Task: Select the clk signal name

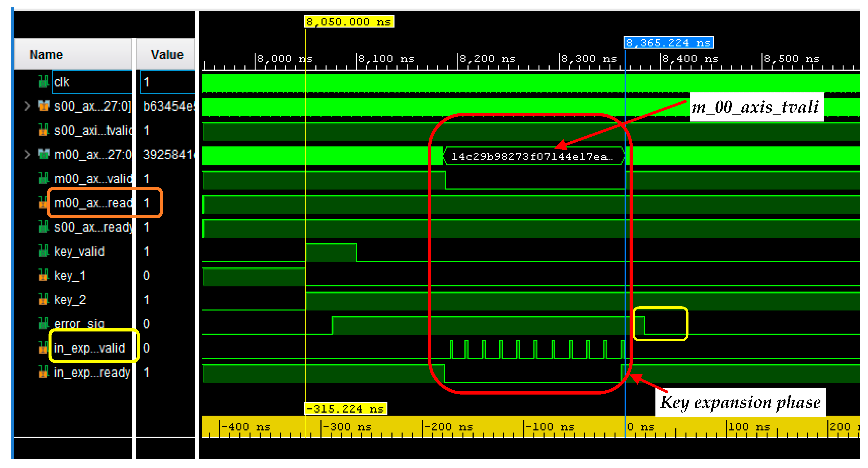Action: tap(62, 82)
